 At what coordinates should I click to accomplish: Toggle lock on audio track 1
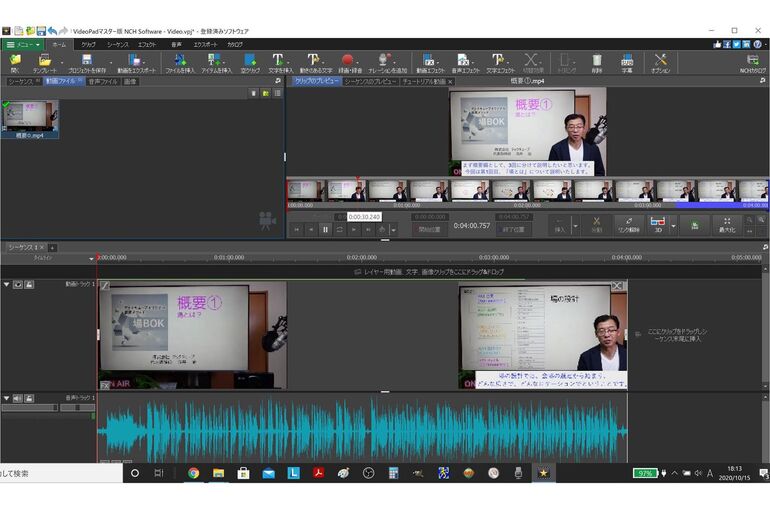point(29,398)
